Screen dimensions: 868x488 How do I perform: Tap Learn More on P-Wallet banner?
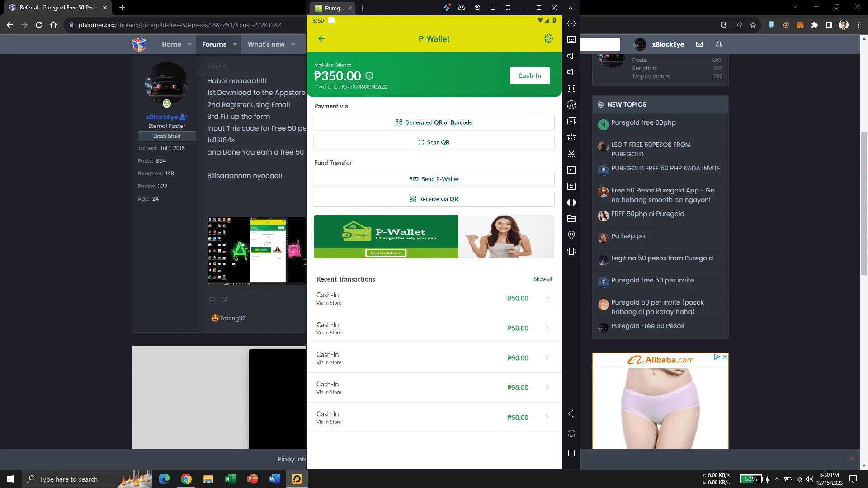(x=386, y=253)
